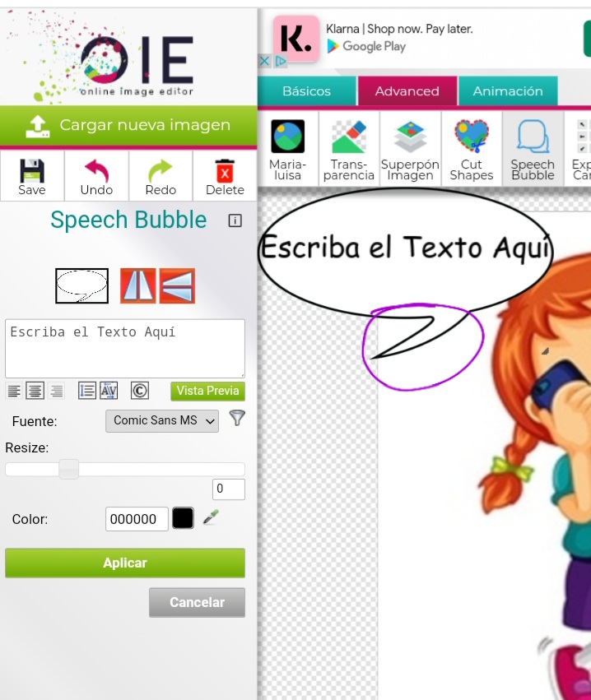
Task: Open the Superpón Imagen layers tool
Action: click(x=410, y=149)
